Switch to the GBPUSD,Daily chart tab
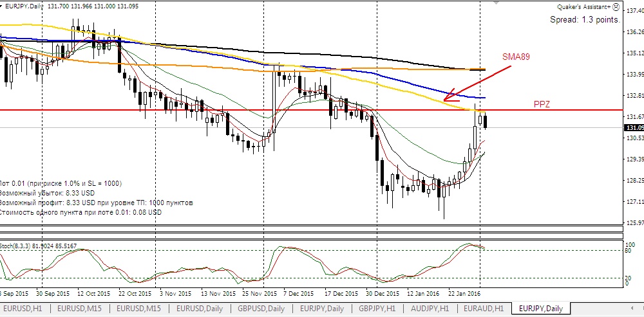The width and height of the screenshot is (644, 317). (261, 309)
